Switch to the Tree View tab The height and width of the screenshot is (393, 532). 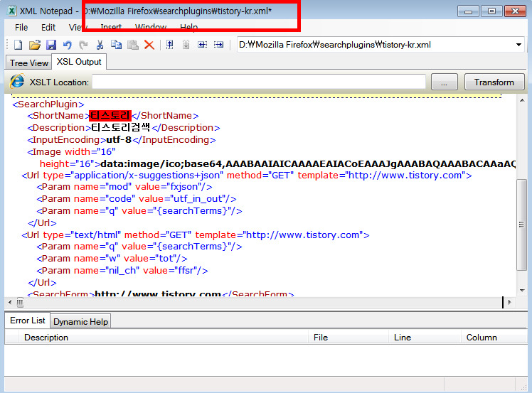29,63
